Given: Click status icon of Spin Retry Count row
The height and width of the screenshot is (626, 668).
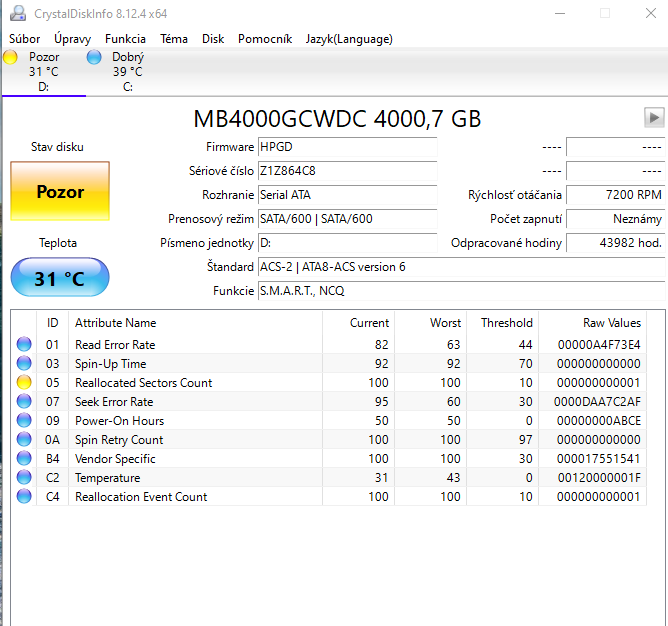Looking at the screenshot, I should pyautogui.click(x=24, y=439).
